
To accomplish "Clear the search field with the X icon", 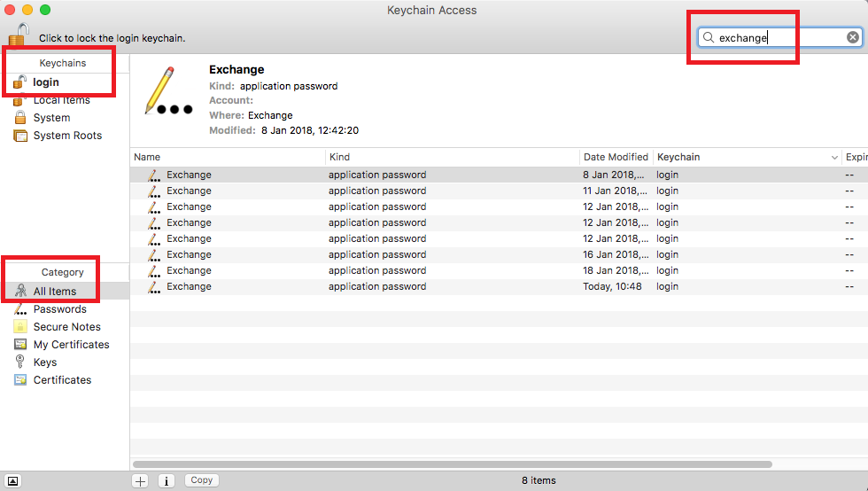I will (852, 37).
